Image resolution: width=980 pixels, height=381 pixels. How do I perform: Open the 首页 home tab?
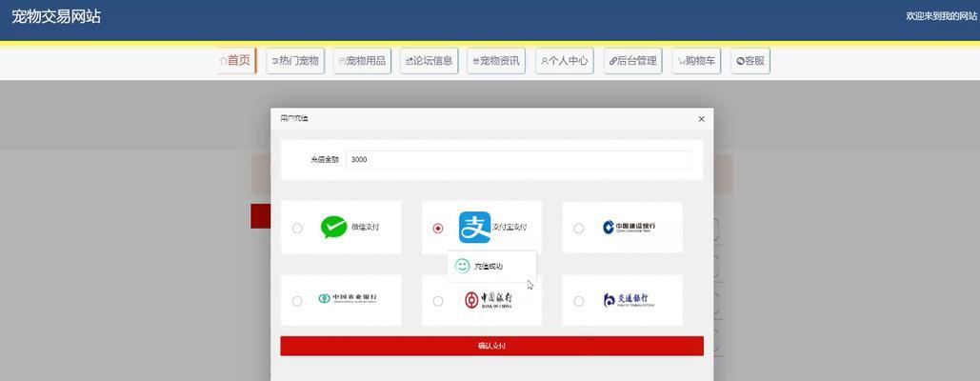point(237,61)
